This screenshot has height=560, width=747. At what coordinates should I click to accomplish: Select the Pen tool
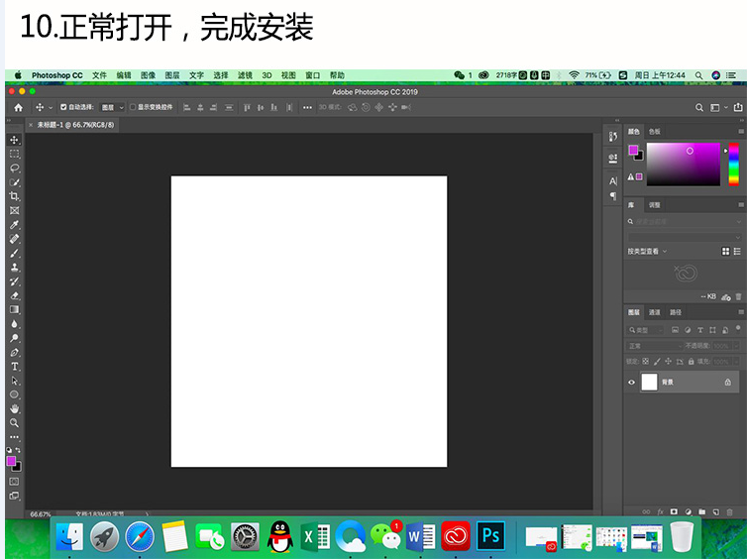point(14,352)
